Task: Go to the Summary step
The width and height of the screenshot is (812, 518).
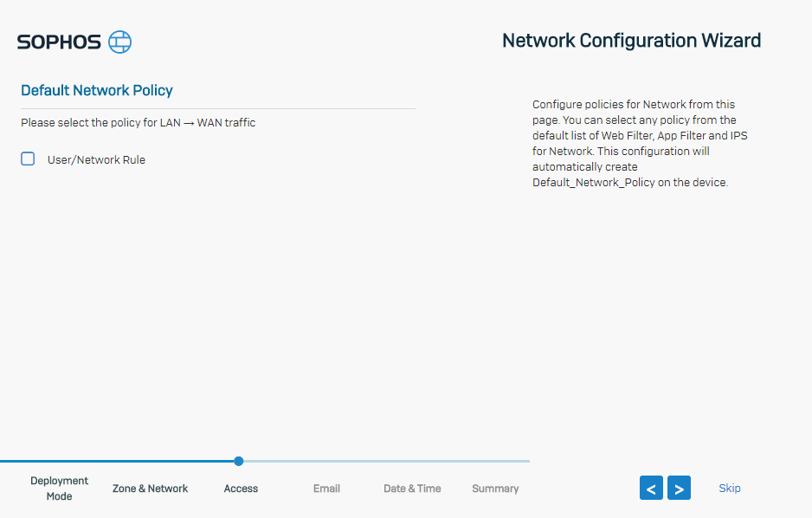Action: click(x=495, y=489)
